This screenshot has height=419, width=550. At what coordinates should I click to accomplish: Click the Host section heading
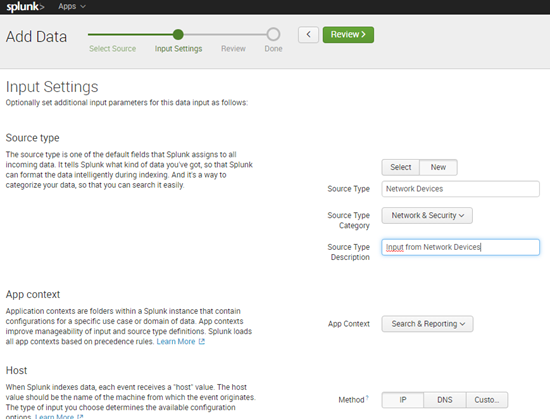coord(16,370)
